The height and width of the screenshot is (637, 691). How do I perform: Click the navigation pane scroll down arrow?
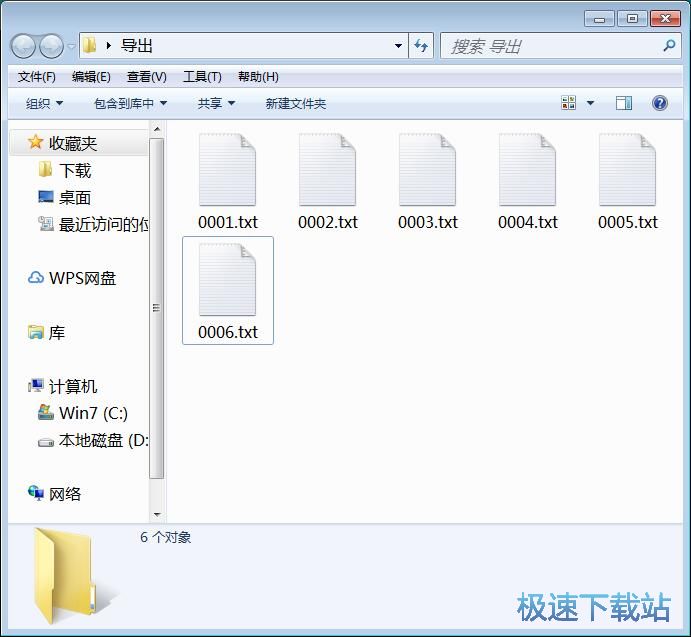coord(156,514)
